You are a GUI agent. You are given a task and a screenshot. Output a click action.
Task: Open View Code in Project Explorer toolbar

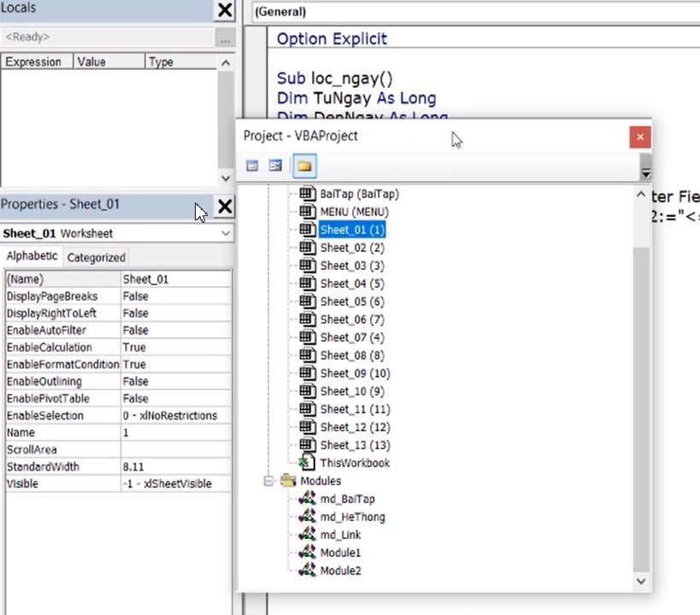click(x=251, y=166)
